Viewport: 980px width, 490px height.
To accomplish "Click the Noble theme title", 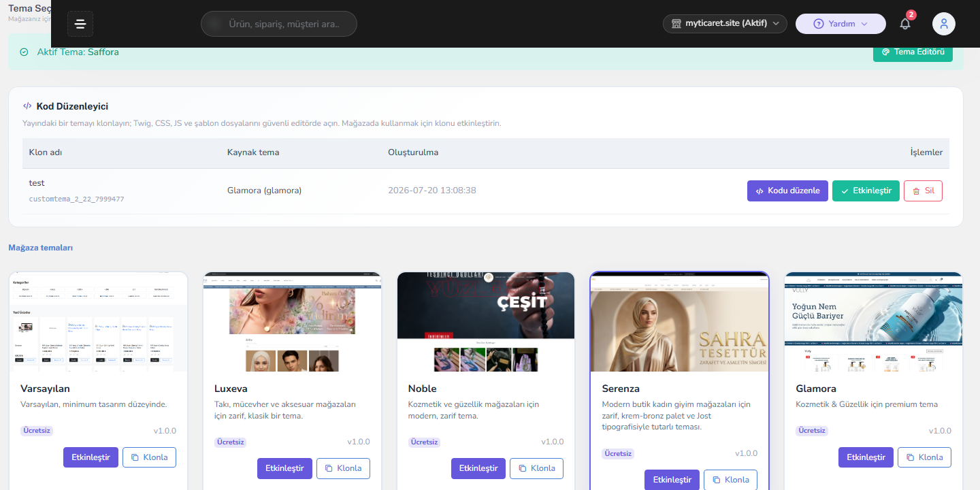I will coord(422,389).
